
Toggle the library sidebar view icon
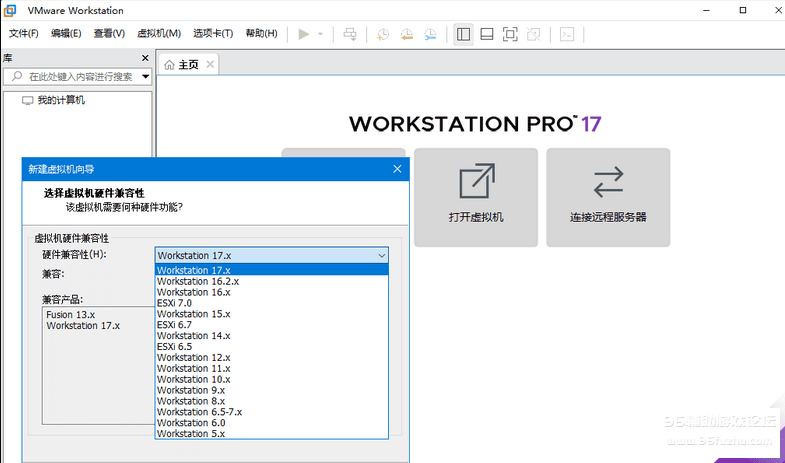point(463,33)
